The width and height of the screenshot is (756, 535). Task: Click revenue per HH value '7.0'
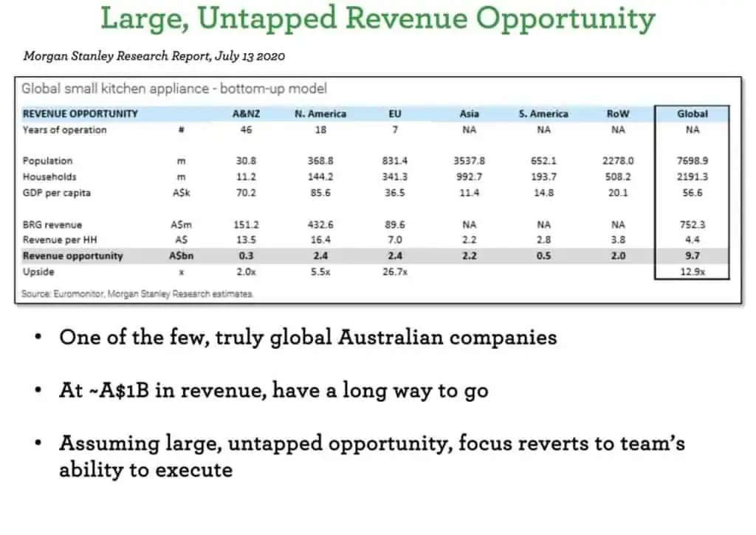click(x=395, y=239)
